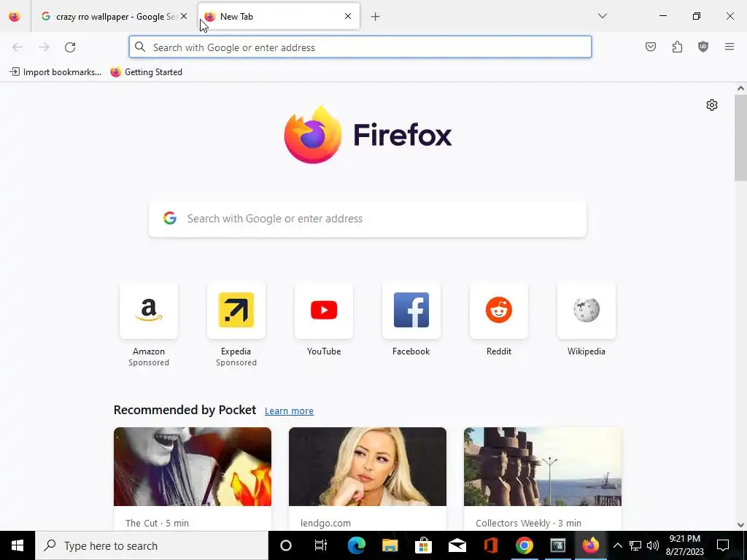Open a new tab with plus button
Viewport: 747px width, 560px height.
click(x=376, y=17)
